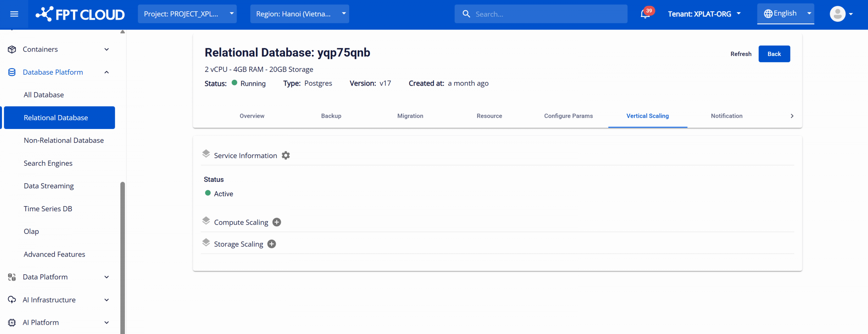This screenshot has width=868, height=334.
Task: Click the notification bell icon
Action: [645, 14]
